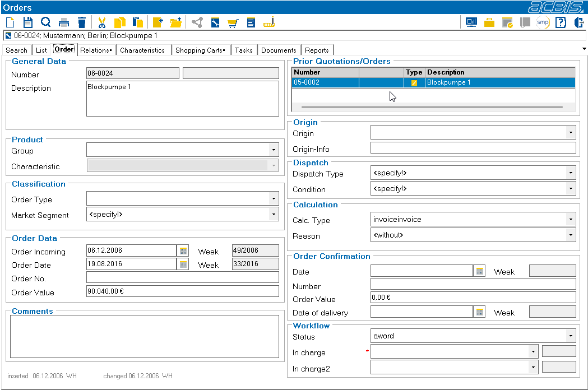Open the Shopping Carts tab
The width and height of the screenshot is (588, 390).
(x=200, y=50)
